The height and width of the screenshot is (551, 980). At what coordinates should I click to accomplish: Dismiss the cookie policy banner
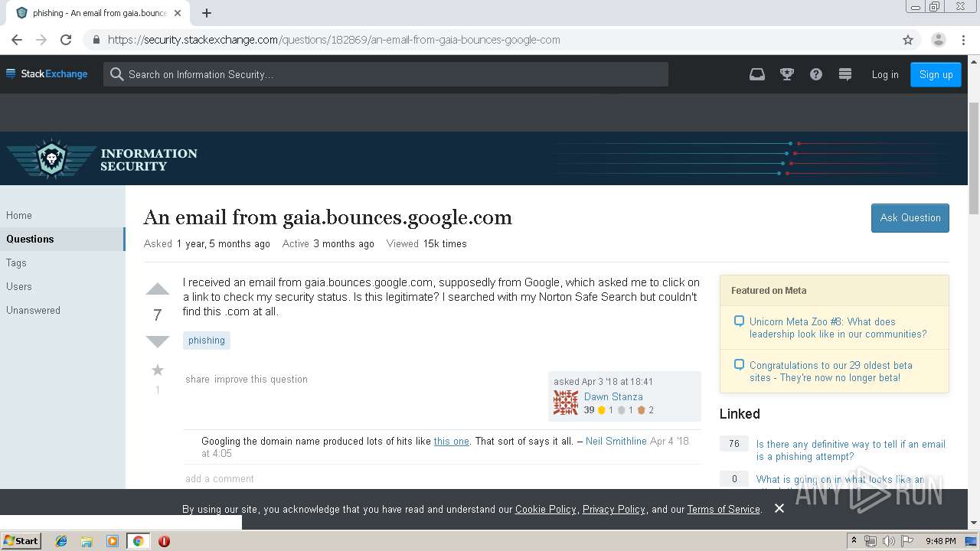click(779, 508)
